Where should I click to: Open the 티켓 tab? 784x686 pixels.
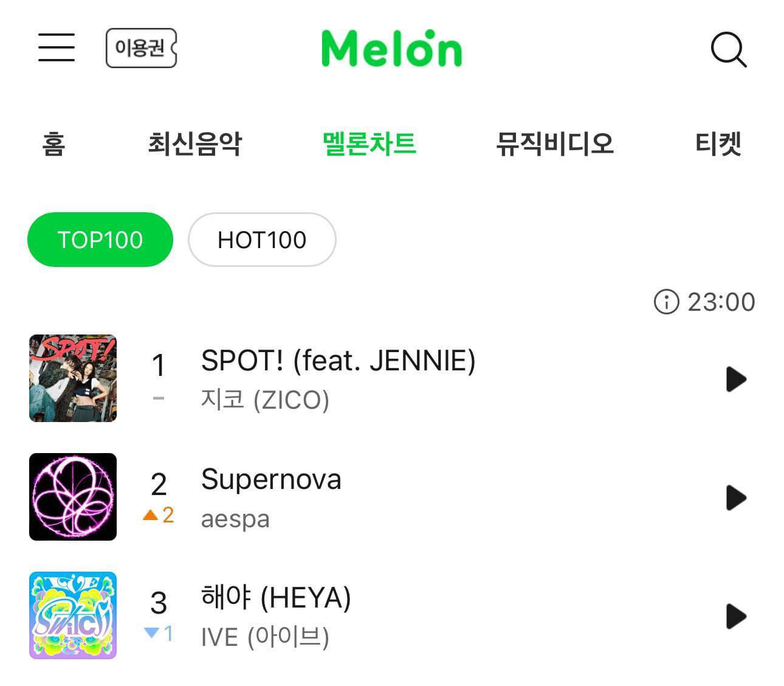pos(718,144)
